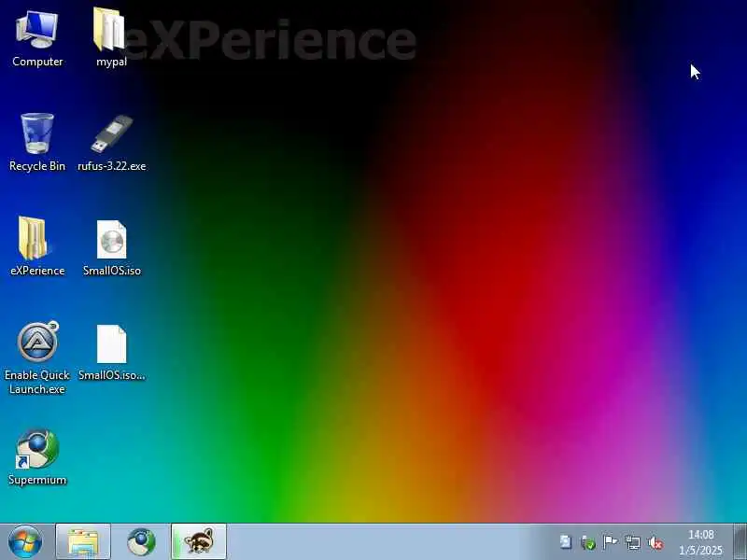The image size is (747, 560).
Task: Click the 'Computer' label text
Action: (x=37, y=62)
